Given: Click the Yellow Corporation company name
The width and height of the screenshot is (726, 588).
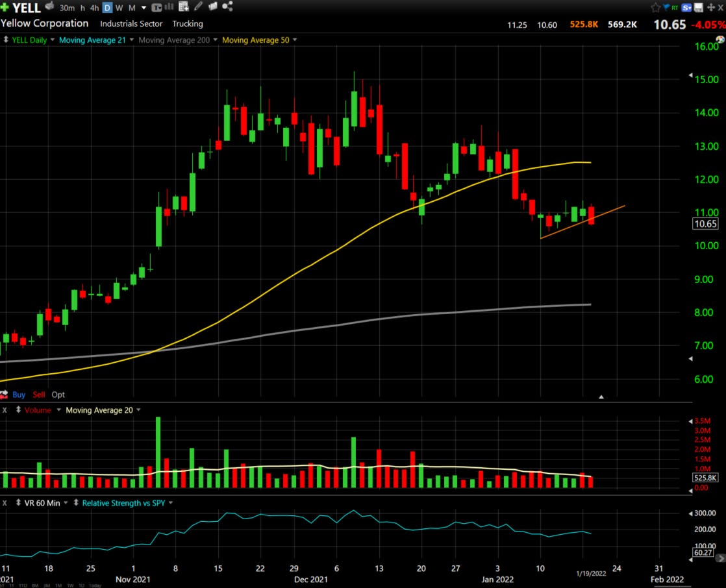Looking at the screenshot, I should 44,23.
